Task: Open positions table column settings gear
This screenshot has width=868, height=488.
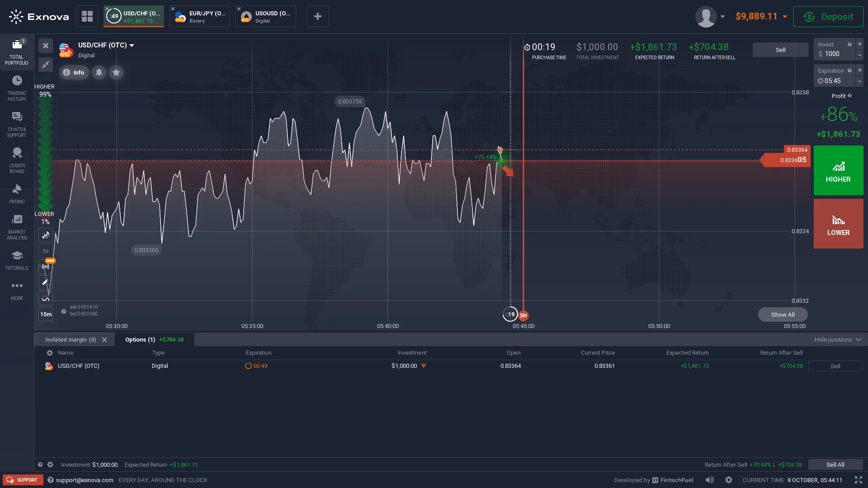Action: point(50,353)
